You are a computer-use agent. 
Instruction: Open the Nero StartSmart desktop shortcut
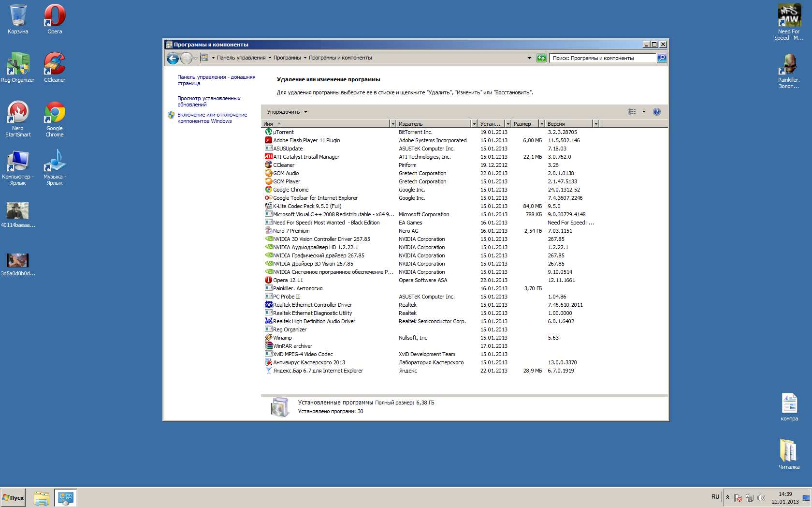pyautogui.click(x=18, y=119)
